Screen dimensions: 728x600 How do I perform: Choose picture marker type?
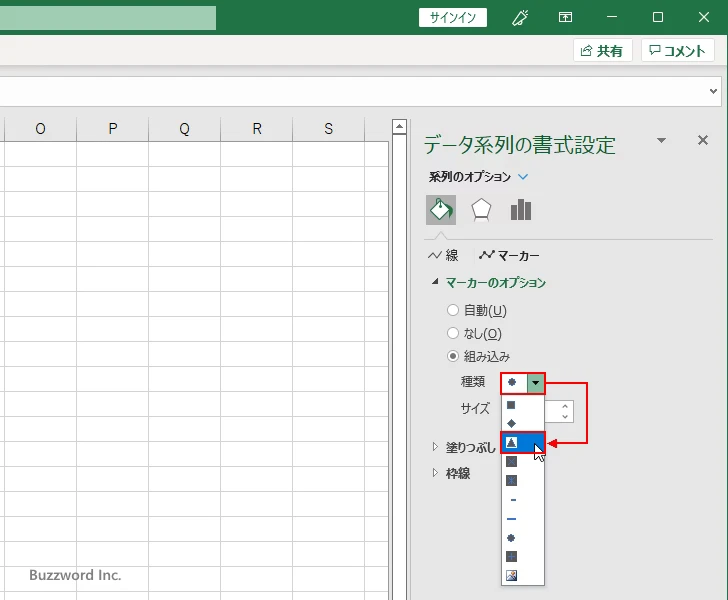click(x=511, y=575)
